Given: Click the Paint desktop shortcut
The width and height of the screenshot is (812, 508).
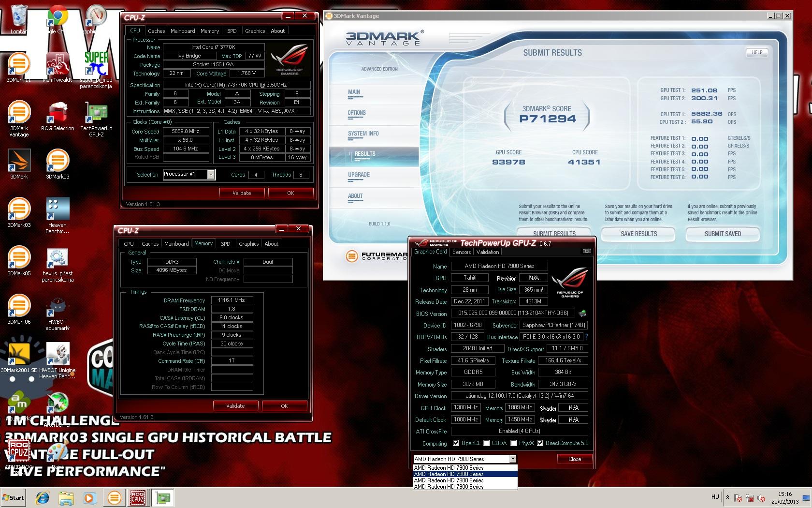Looking at the screenshot, I should tap(57, 454).
